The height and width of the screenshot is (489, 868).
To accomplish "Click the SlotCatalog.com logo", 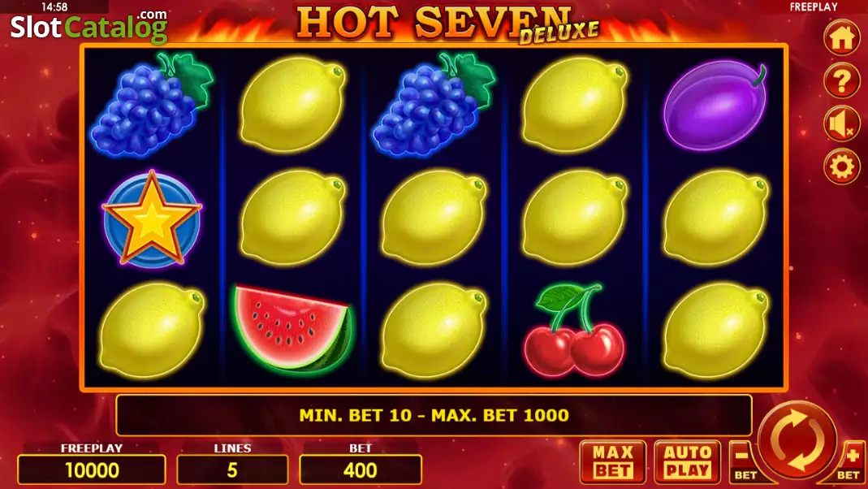I will [x=89, y=26].
